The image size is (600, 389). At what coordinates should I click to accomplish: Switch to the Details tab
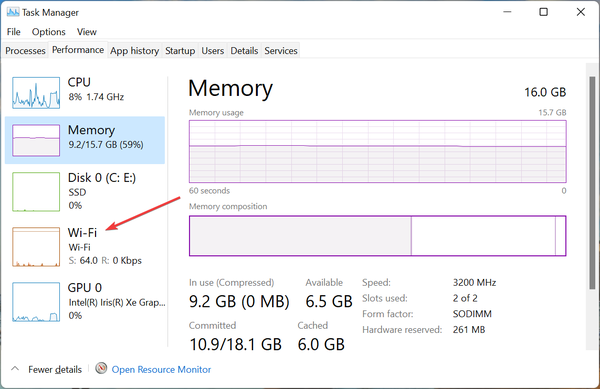(x=244, y=50)
